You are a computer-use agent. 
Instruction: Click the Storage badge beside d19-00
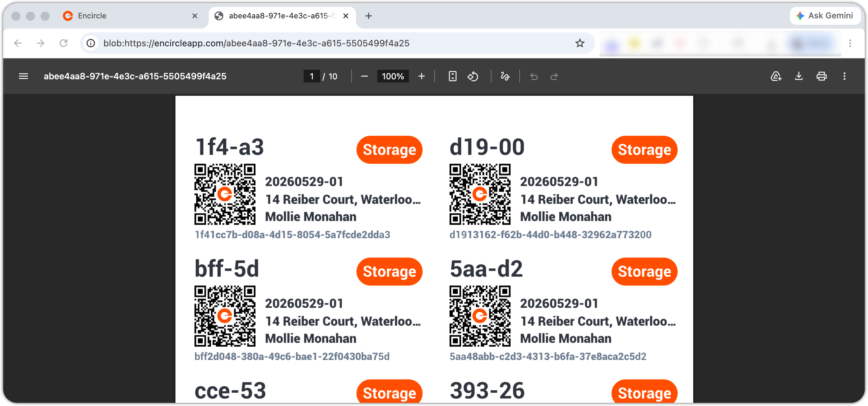pos(644,150)
